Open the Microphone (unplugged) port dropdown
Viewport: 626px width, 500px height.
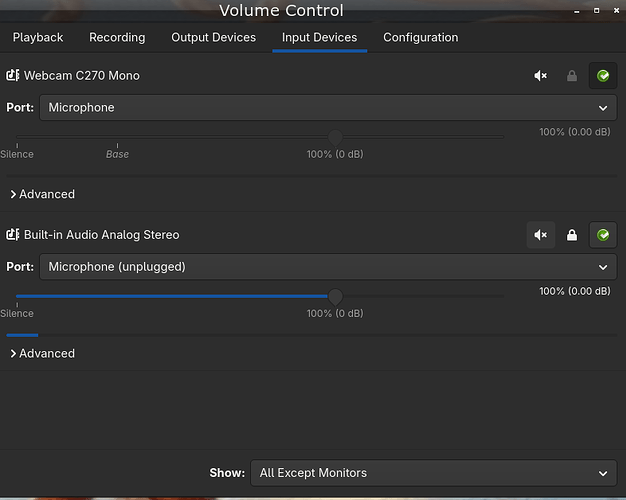327,267
